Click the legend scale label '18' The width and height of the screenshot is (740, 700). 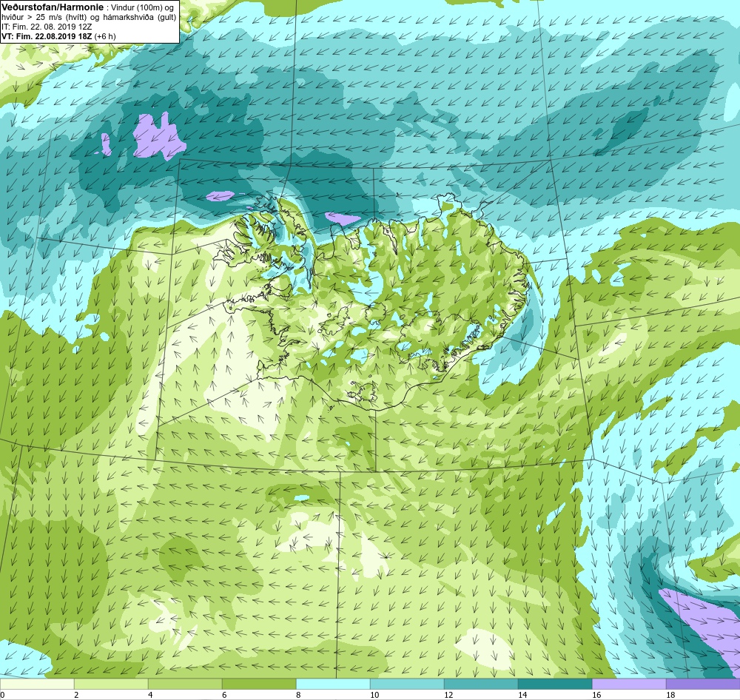[670, 694]
